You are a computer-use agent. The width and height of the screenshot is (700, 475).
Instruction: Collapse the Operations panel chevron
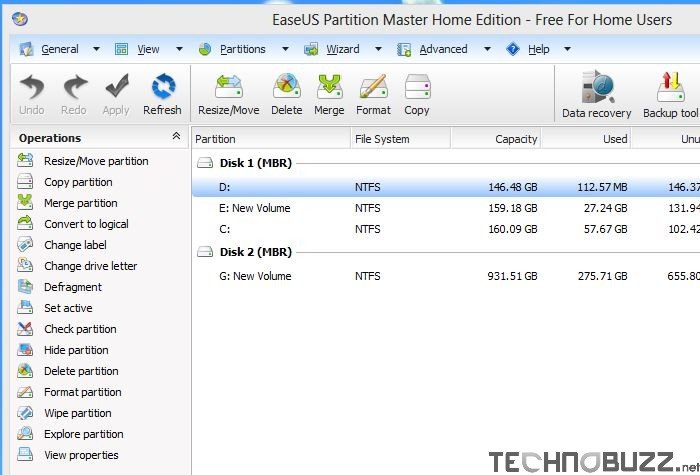pyautogui.click(x=176, y=136)
